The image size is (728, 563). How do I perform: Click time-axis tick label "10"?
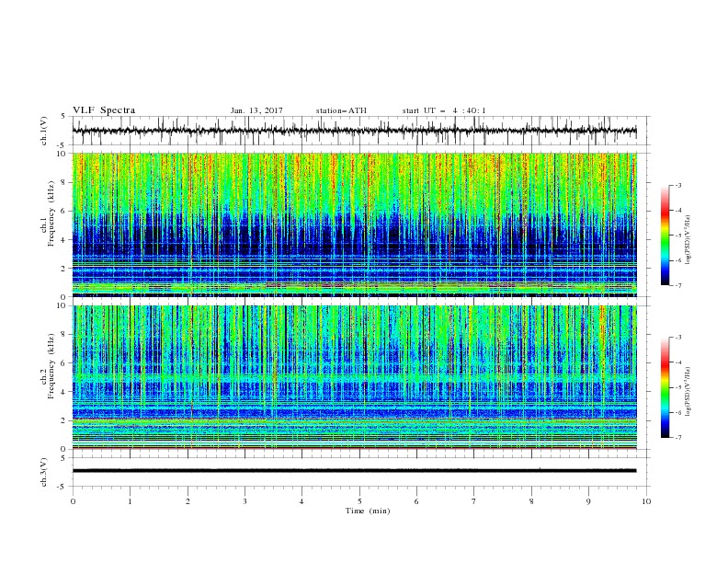[x=646, y=501]
